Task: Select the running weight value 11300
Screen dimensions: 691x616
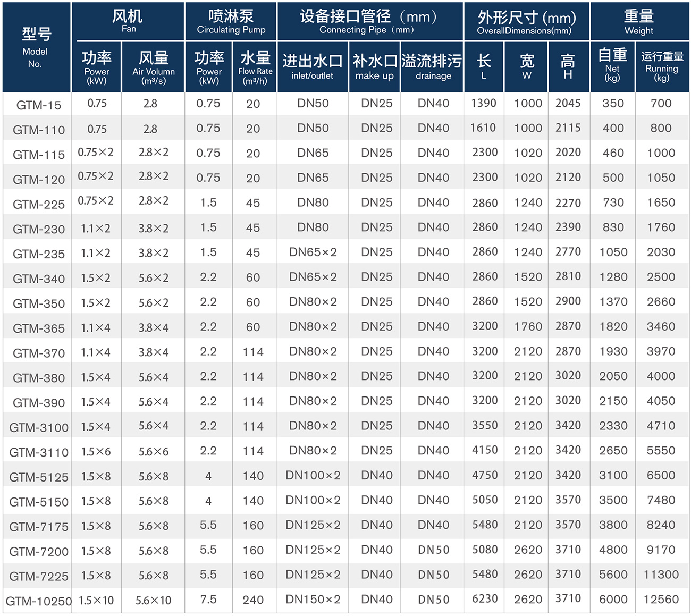Action: pos(661,575)
